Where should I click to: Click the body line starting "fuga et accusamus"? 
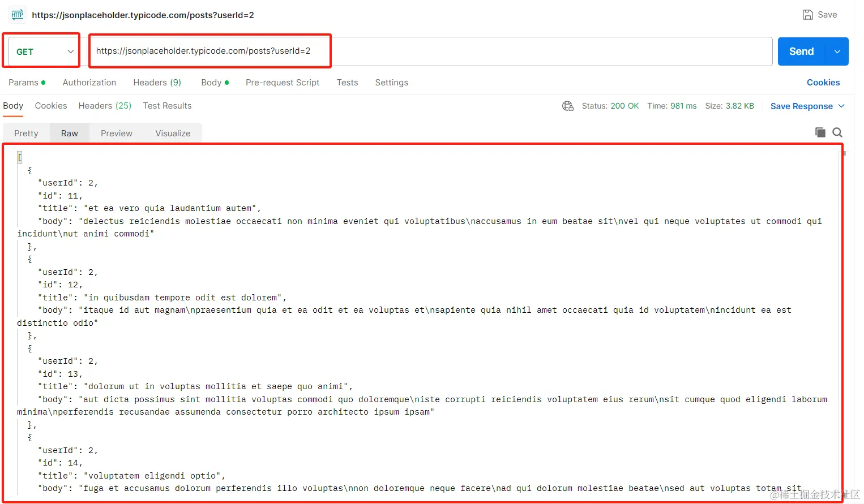(420, 488)
